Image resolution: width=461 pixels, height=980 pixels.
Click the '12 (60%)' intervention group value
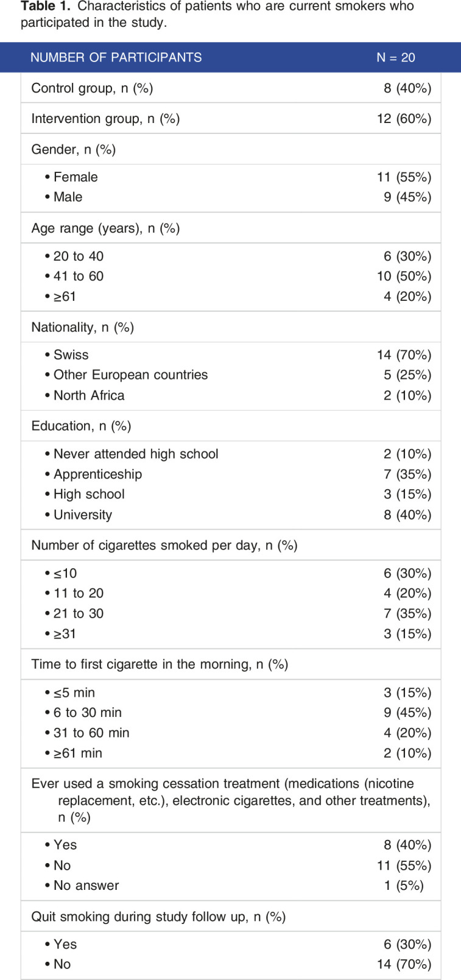click(x=404, y=119)
